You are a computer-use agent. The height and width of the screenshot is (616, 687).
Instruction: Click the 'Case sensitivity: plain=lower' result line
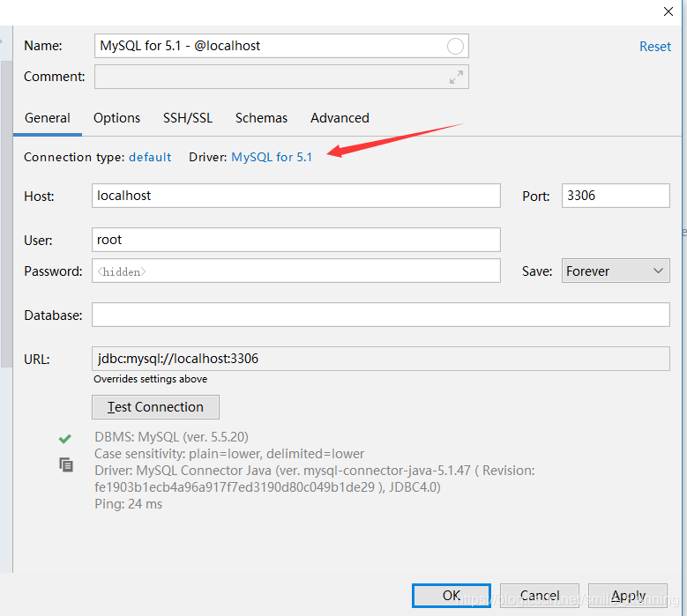pos(229,454)
